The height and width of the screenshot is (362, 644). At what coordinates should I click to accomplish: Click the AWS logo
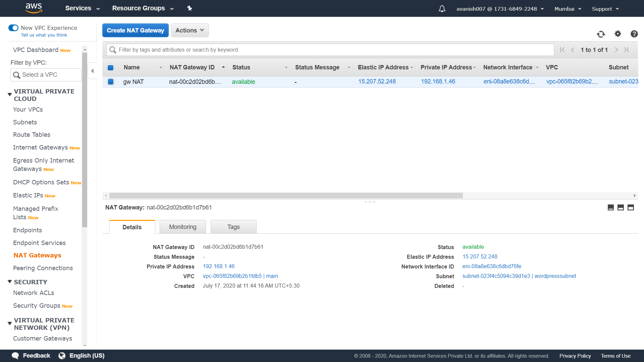click(x=34, y=8)
